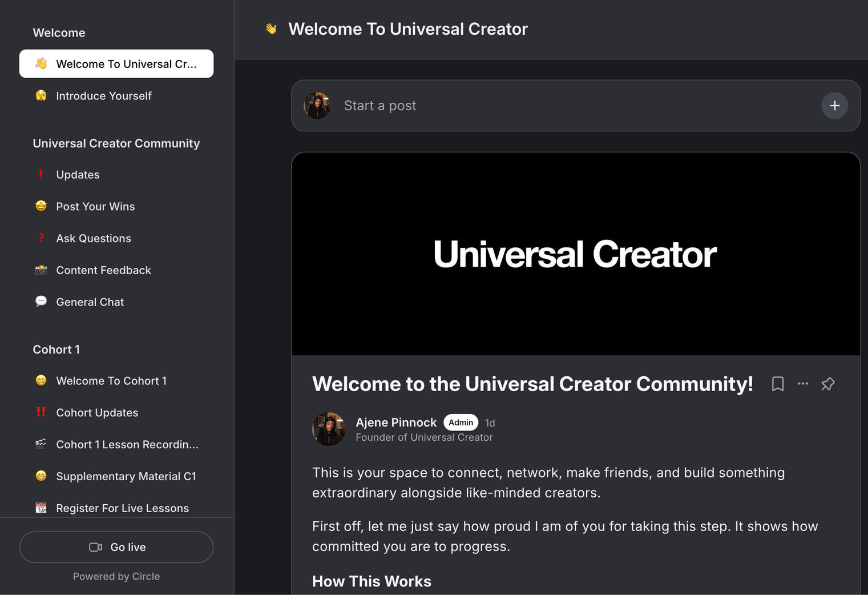Open the three-dot post options menu
Image resolution: width=868 pixels, height=595 pixels.
pyautogui.click(x=802, y=384)
